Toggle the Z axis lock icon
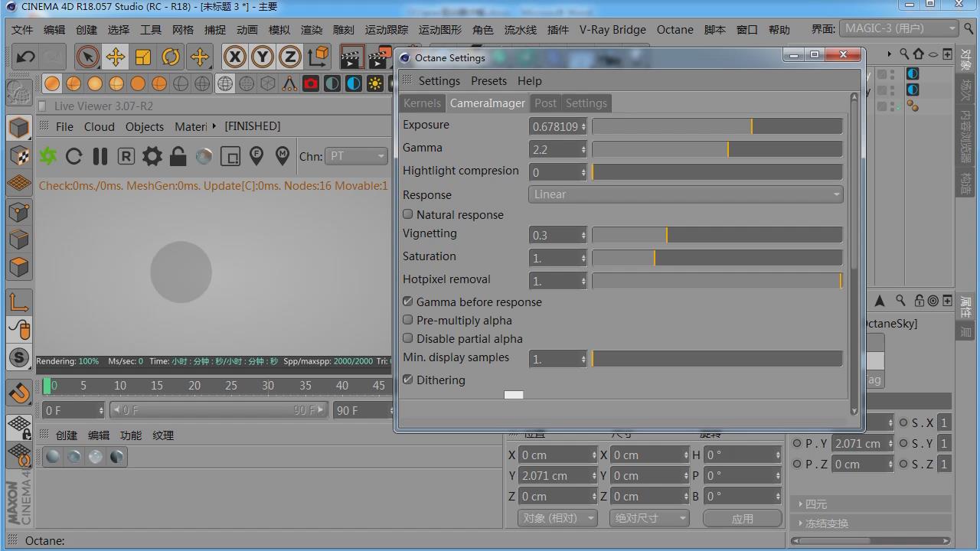This screenshot has height=551, width=980. pos(290,57)
